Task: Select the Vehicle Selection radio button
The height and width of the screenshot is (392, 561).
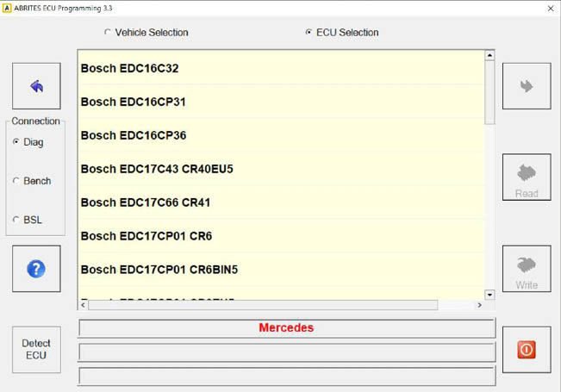Action: 108,33
